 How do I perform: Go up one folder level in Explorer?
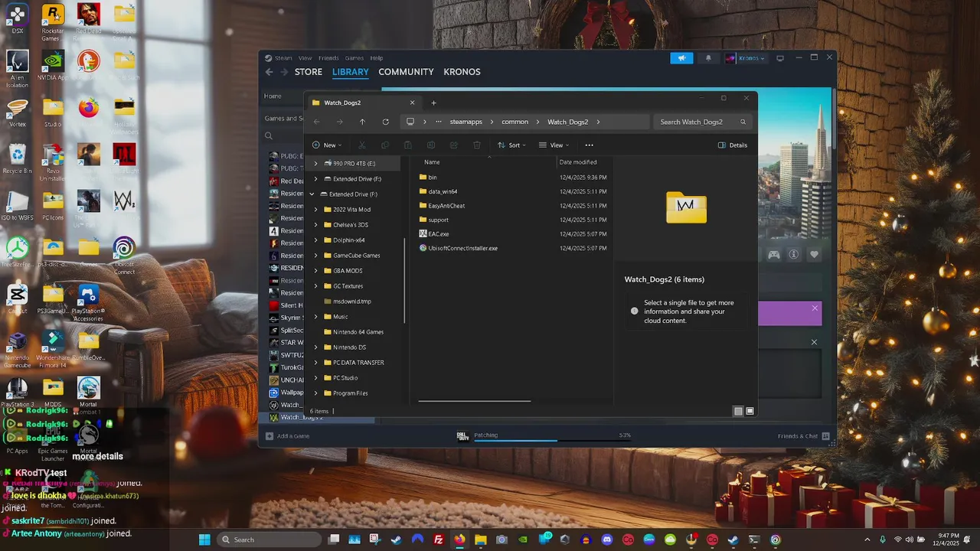click(x=362, y=122)
